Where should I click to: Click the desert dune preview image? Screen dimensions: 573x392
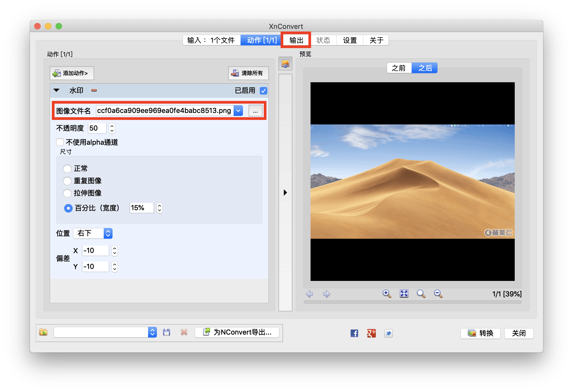pyautogui.click(x=412, y=182)
